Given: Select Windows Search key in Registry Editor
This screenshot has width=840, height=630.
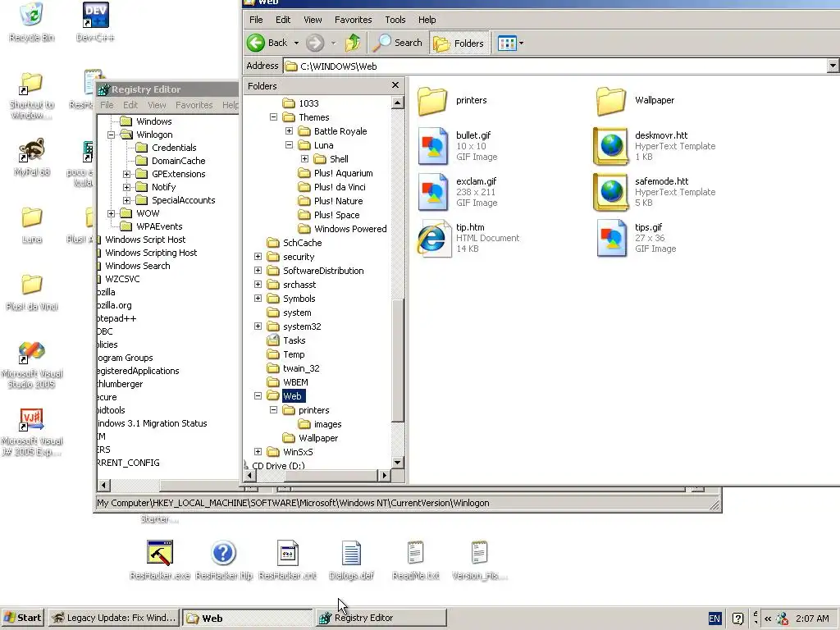Looking at the screenshot, I should (x=138, y=266).
